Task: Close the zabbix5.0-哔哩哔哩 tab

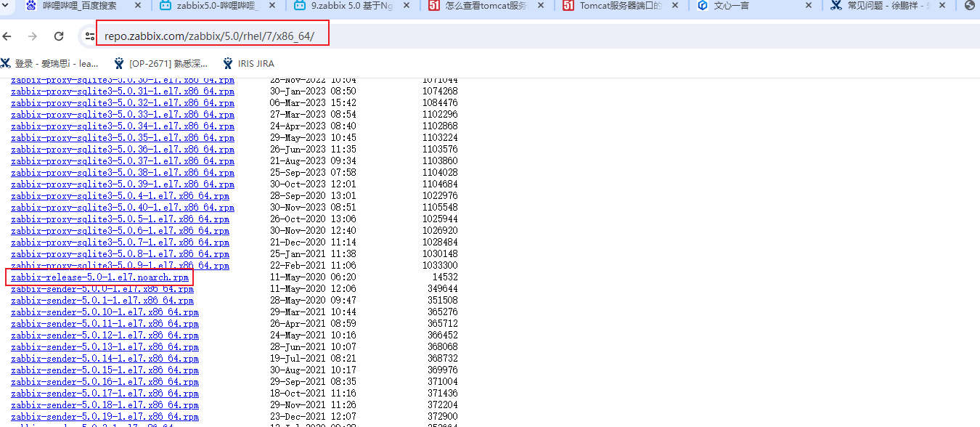Action: (x=272, y=5)
